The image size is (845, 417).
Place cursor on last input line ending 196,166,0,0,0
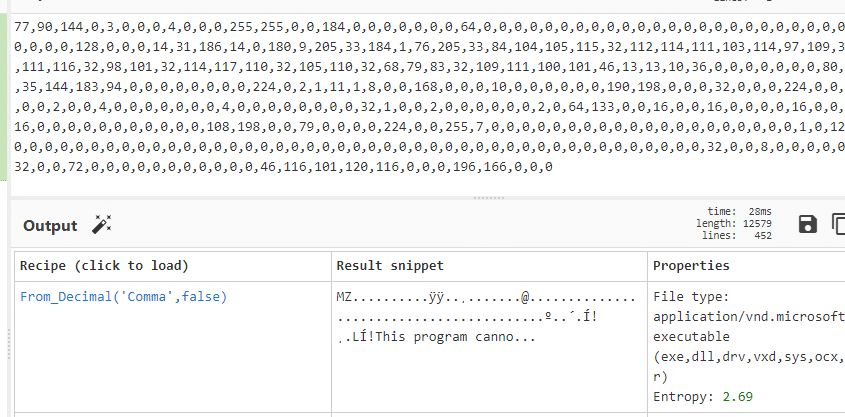click(x=283, y=167)
